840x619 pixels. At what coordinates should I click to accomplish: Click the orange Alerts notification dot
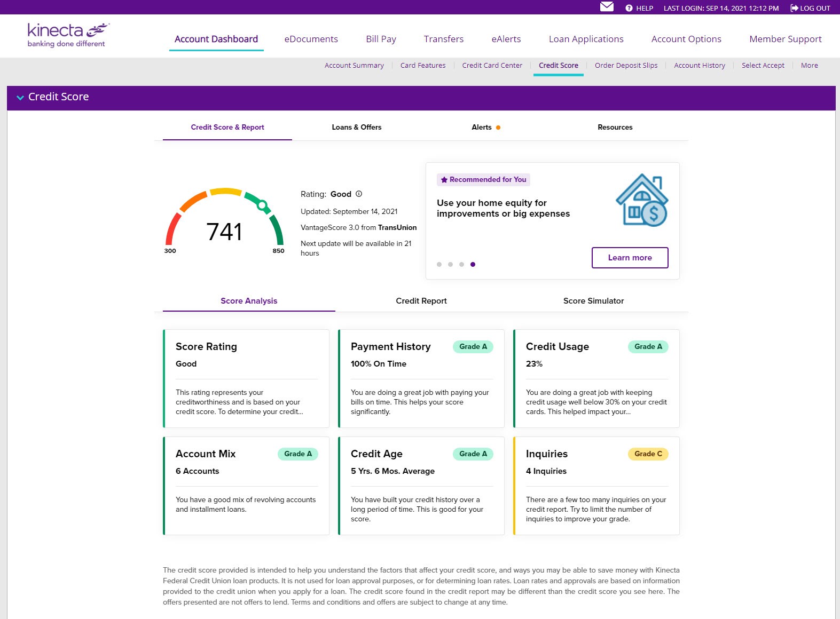498,128
